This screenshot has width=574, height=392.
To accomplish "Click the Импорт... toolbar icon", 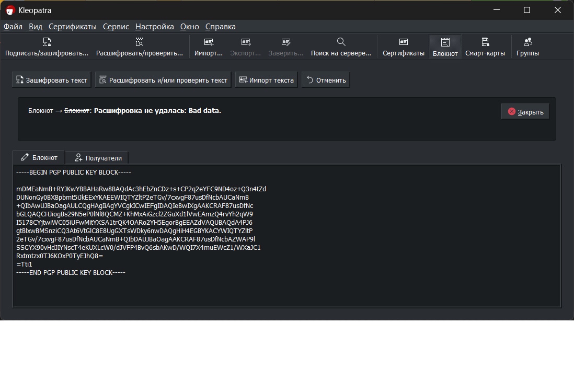I will [x=209, y=42].
